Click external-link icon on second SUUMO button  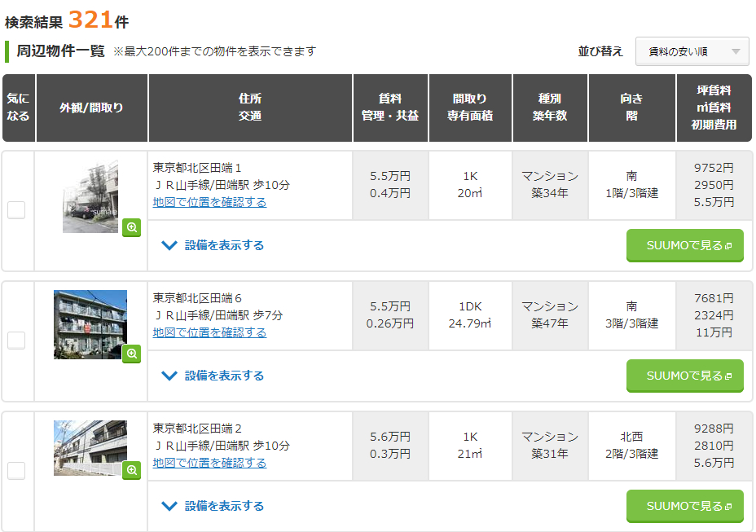pos(728,376)
